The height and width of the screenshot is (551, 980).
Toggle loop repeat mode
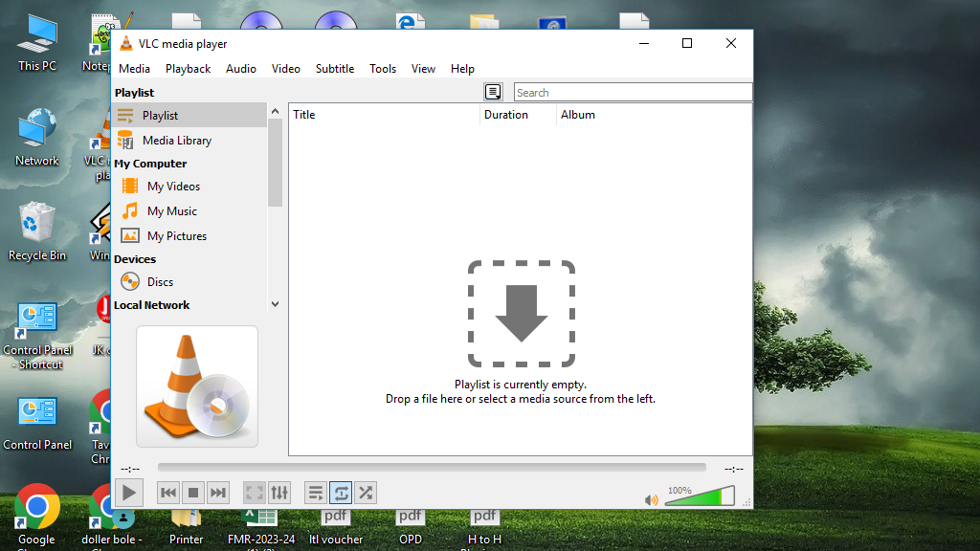[x=341, y=493]
